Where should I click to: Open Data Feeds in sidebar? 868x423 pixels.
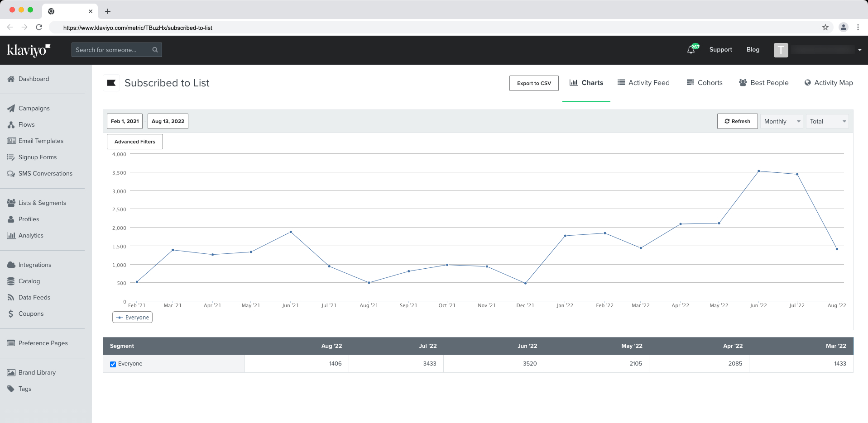click(34, 297)
